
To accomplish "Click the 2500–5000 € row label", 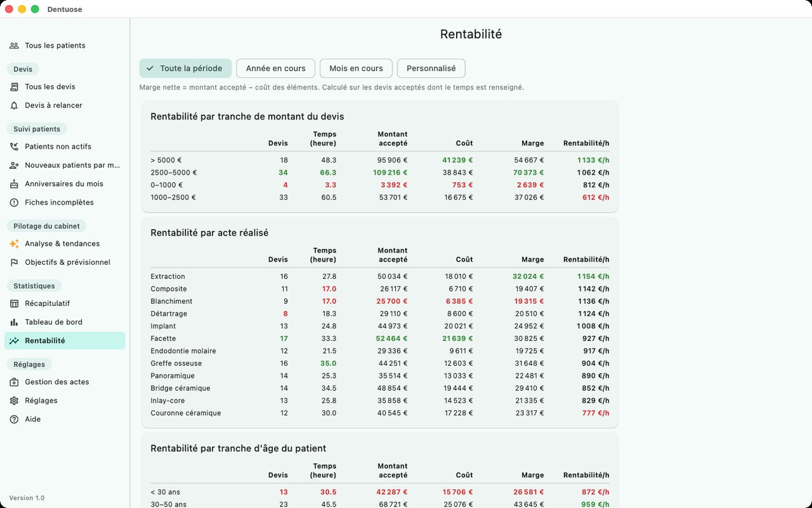I will point(174,173).
